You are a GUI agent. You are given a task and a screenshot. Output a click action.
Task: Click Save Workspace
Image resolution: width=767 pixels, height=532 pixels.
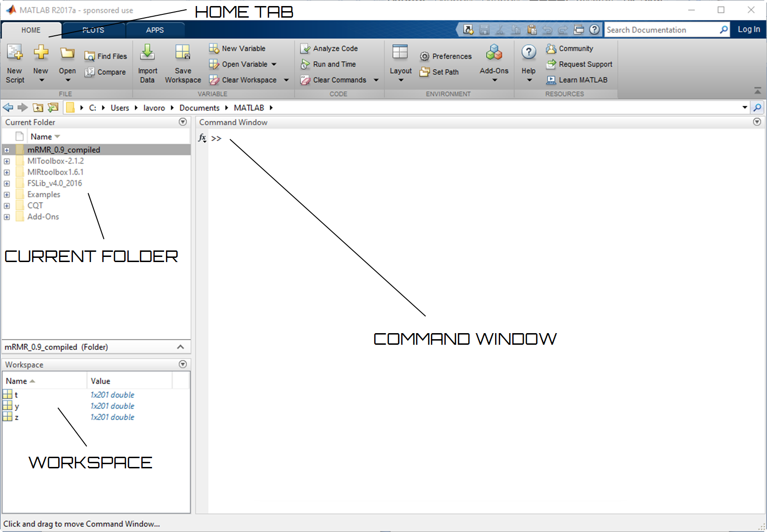click(x=183, y=64)
